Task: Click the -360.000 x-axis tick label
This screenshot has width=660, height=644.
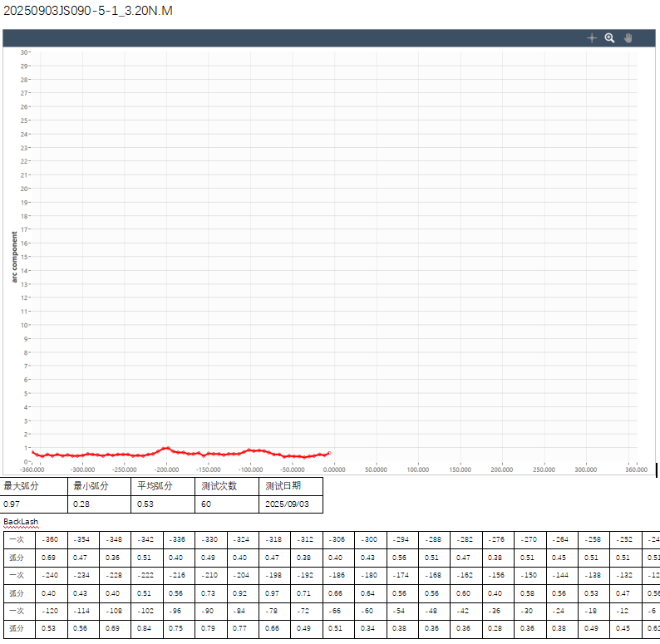Action: coord(33,469)
